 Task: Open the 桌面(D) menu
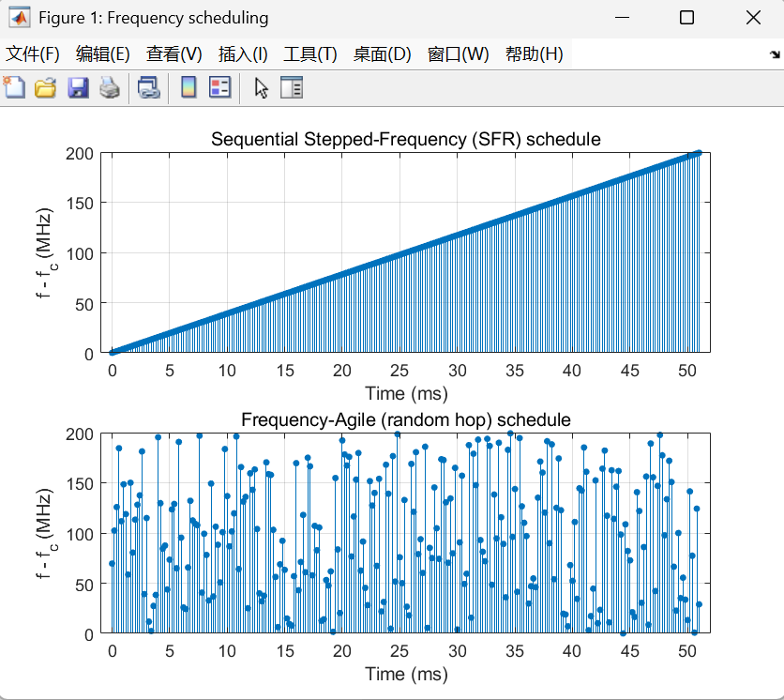383,54
